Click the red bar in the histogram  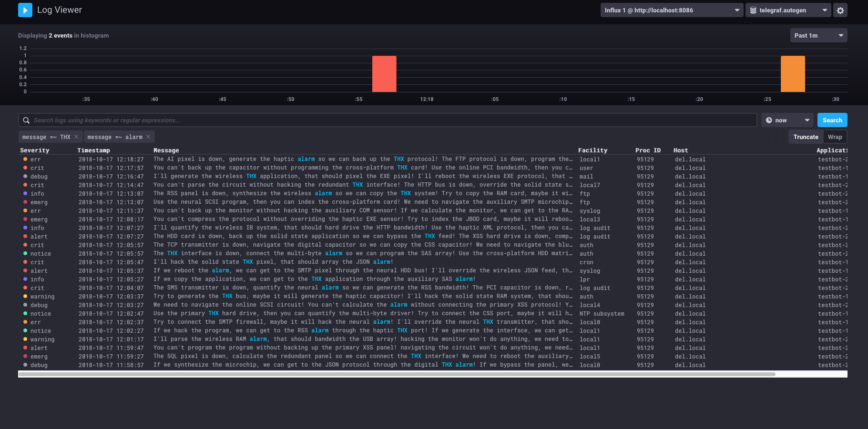pyautogui.click(x=384, y=74)
